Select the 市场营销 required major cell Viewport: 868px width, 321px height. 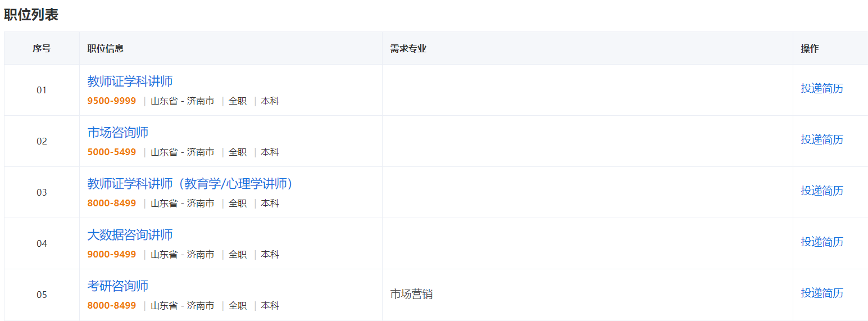point(411,294)
